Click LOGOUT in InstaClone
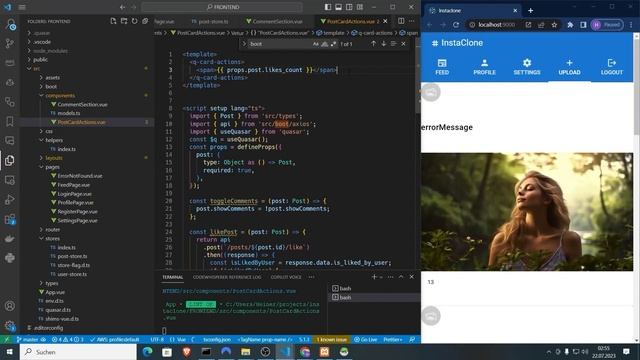The width and height of the screenshot is (640, 360). (612, 67)
